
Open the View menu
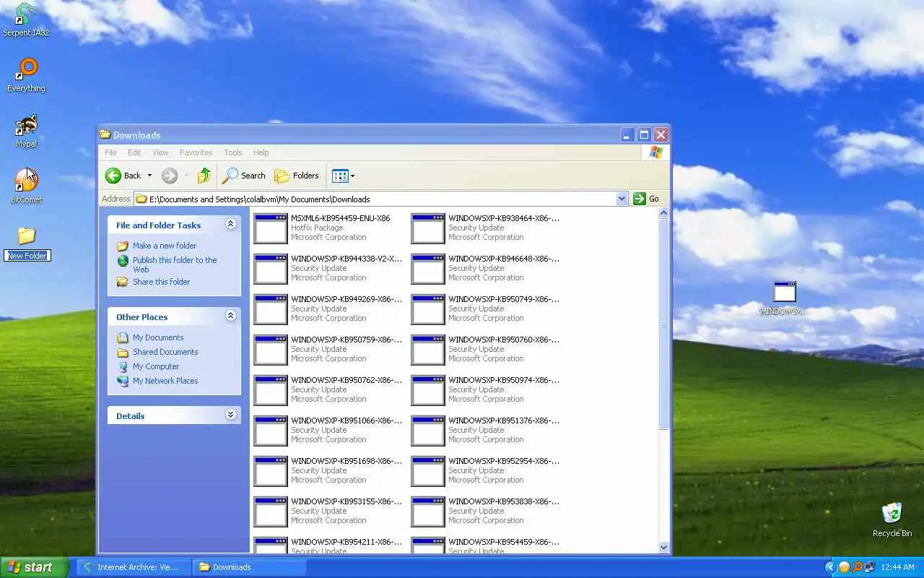[x=160, y=152]
